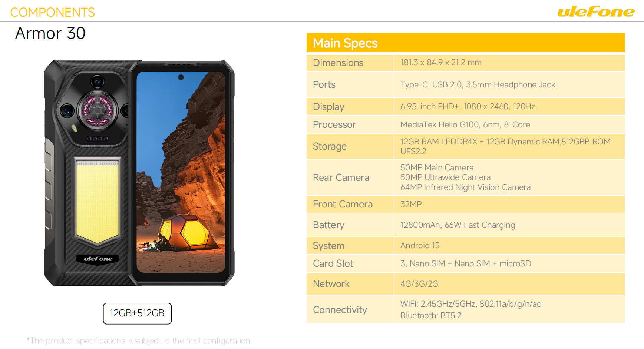The width and height of the screenshot is (644, 349).
Task: Click the Bluetooth: BT5.2 line
Action: (431, 315)
